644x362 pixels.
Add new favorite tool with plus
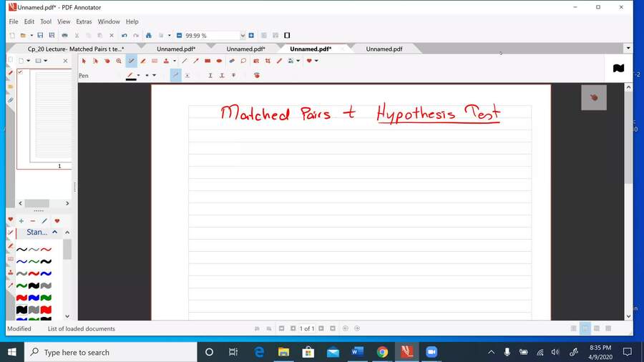pos(21,221)
